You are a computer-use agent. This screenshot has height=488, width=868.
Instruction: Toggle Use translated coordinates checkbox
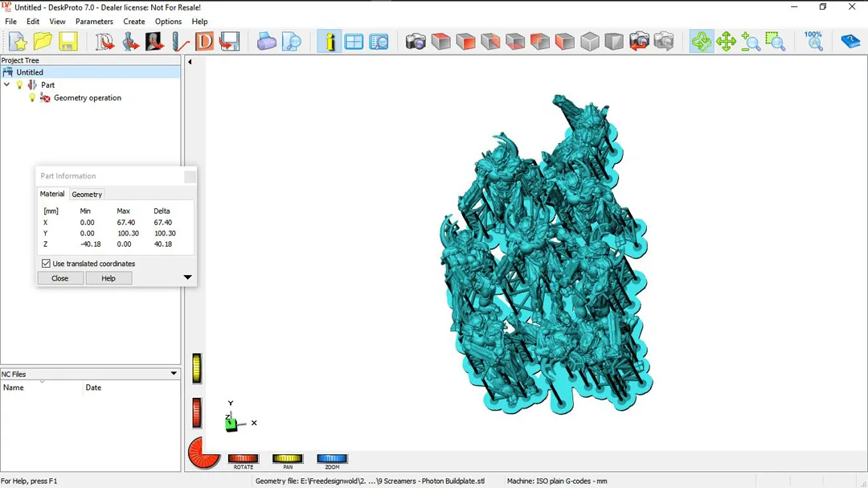tap(46, 264)
